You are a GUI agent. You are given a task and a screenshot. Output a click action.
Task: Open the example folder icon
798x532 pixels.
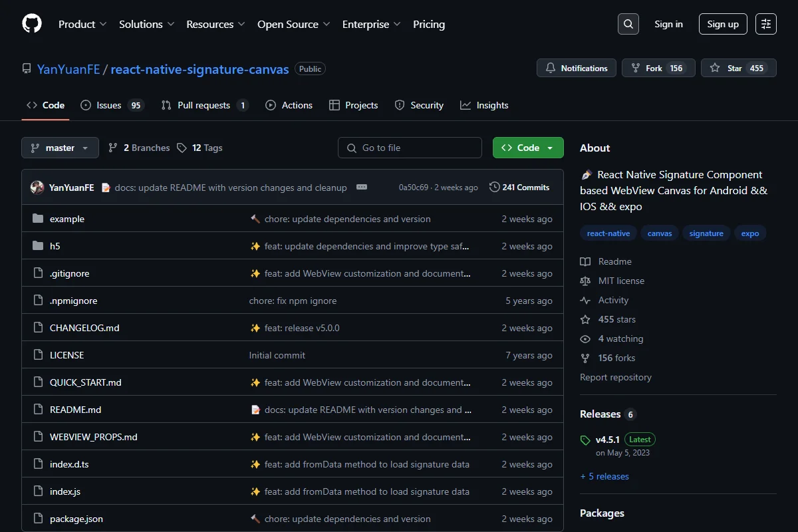[x=38, y=219]
